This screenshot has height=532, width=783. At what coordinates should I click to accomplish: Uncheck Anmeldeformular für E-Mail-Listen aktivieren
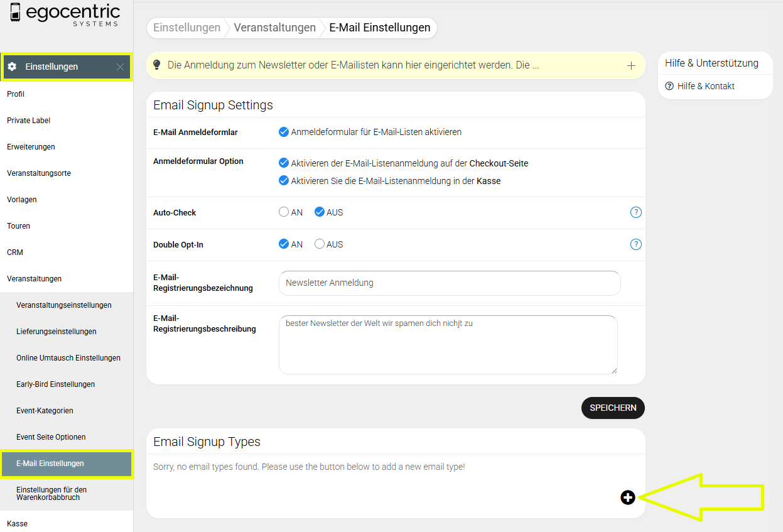coord(284,132)
